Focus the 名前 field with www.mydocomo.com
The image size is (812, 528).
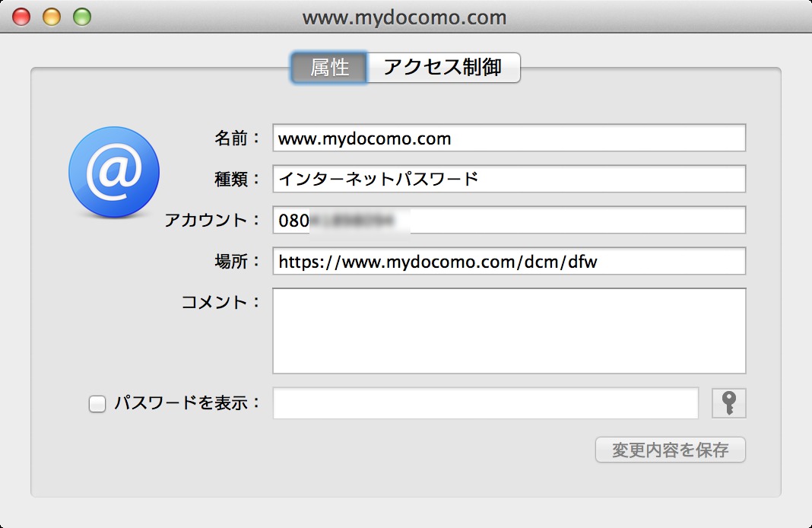click(x=509, y=138)
